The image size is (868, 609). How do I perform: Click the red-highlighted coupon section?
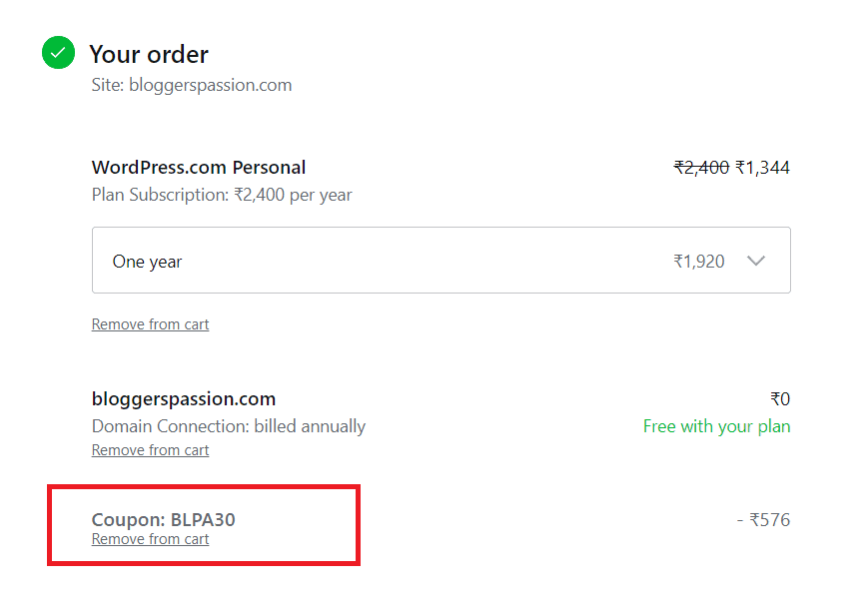pos(204,525)
